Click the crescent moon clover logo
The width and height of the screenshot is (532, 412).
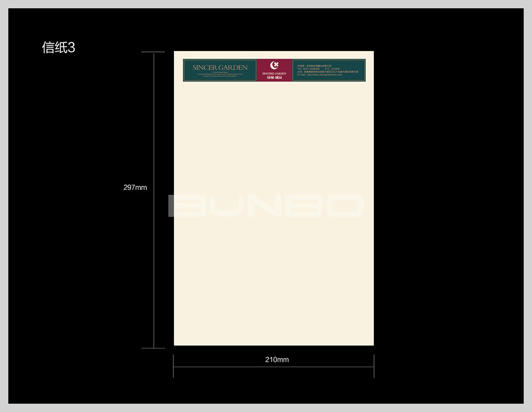pos(274,65)
